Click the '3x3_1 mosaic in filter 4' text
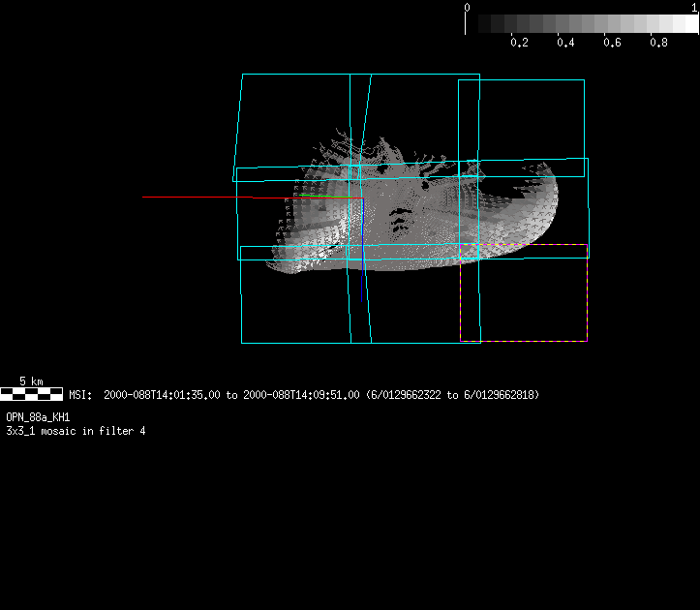This screenshot has height=610, width=700. click(x=76, y=430)
